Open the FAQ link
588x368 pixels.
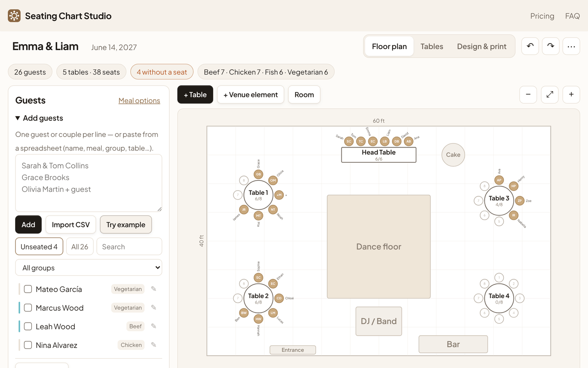[x=572, y=16]
